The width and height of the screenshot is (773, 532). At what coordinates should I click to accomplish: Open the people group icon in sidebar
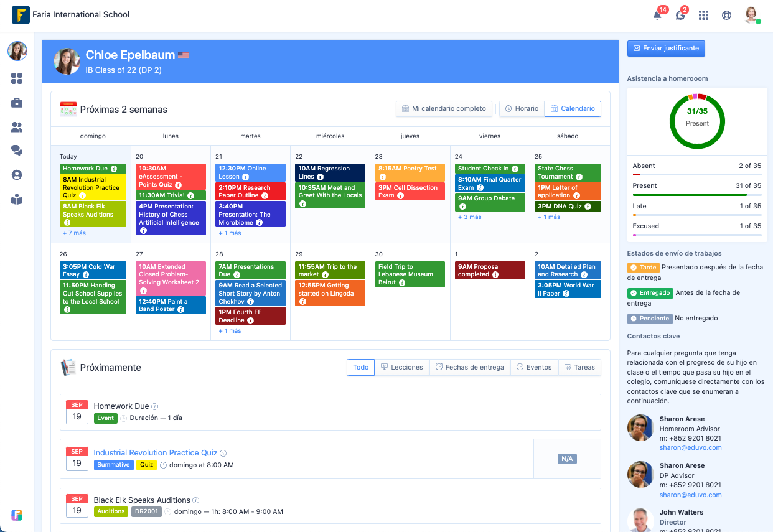(x=17, y=127)
